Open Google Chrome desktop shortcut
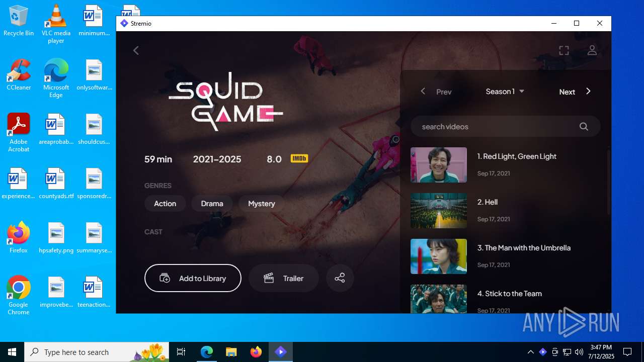 [x=19, y=296]
